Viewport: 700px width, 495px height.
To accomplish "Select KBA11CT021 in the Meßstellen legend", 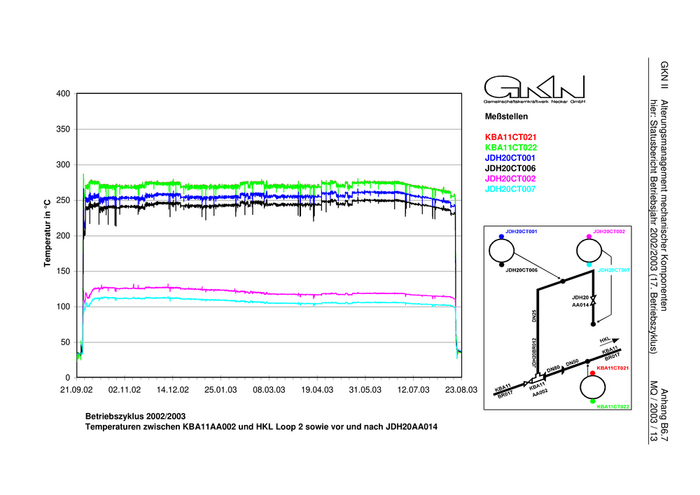I will [x=510, y=136].
